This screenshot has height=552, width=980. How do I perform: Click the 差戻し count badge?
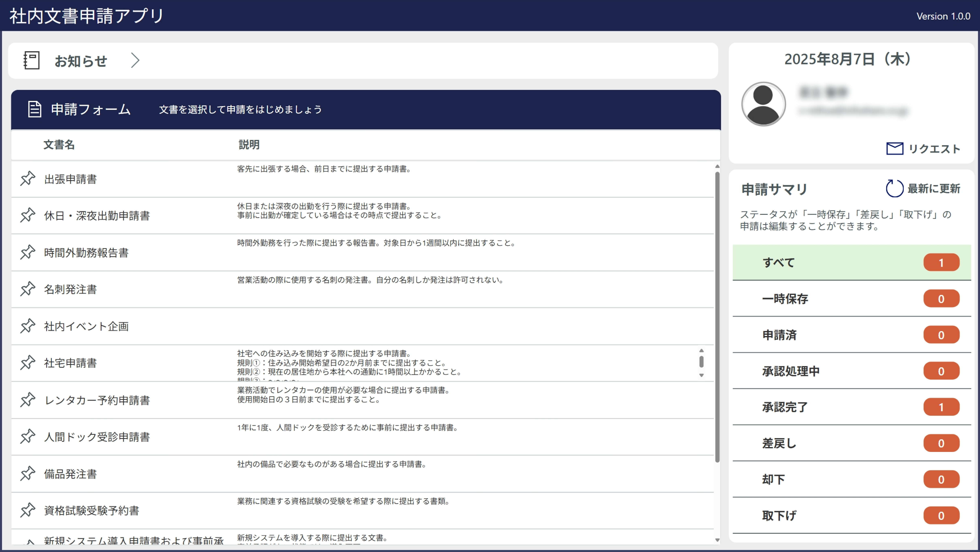click(x=941, y=443)
